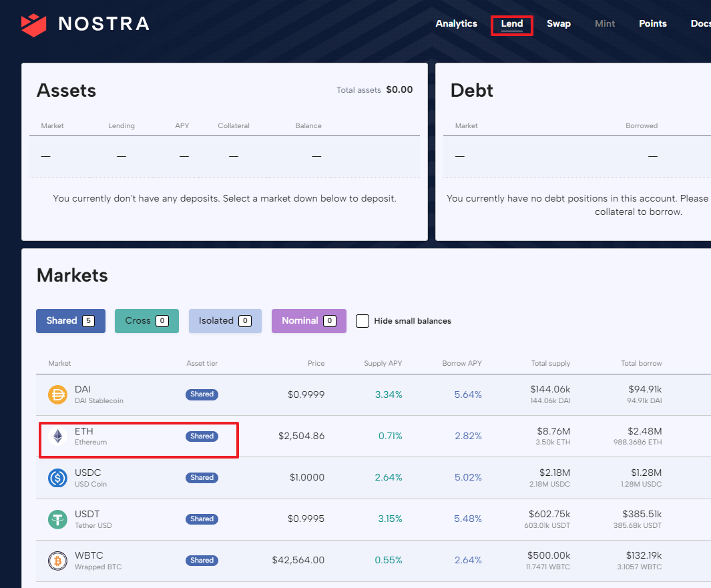Click ETH total supply $8.76M

point(553,431)
